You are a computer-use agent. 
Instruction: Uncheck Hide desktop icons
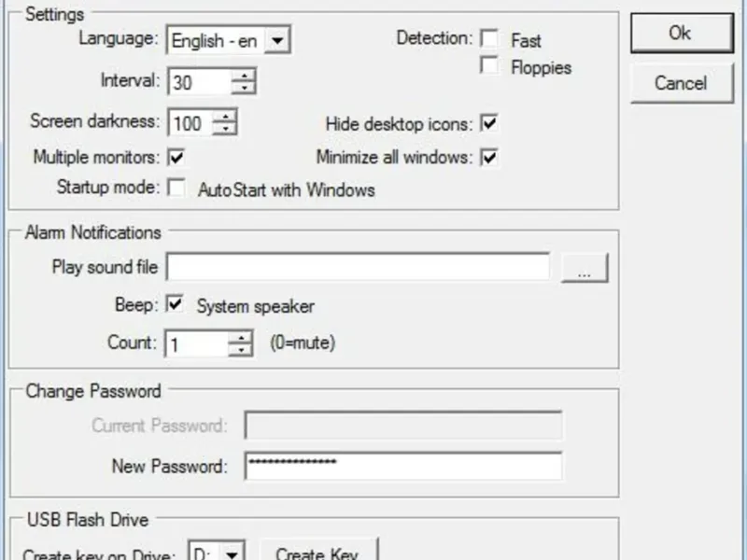489,123
